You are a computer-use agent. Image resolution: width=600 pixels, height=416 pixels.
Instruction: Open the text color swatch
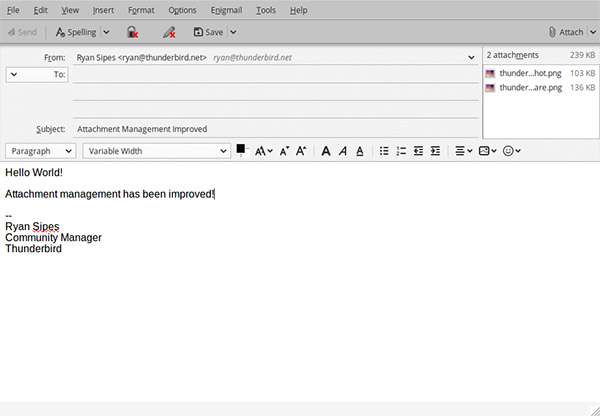pos(241,150)
